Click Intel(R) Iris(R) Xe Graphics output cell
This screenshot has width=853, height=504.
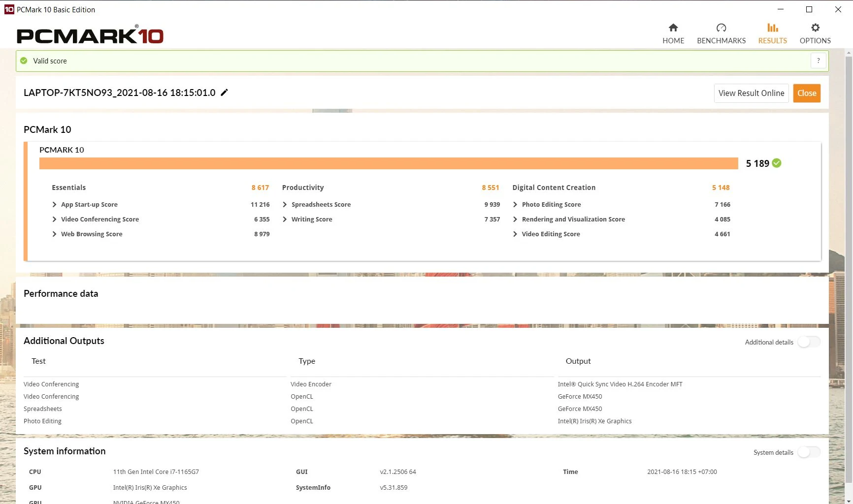pos(594,421)
